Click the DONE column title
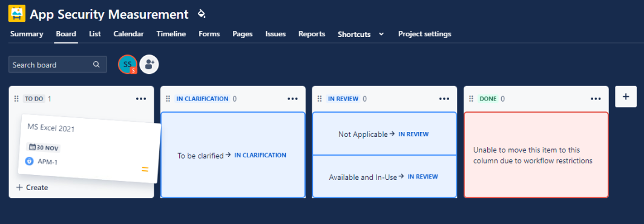Viewport: 644px width, 224px height. point(488,99)
